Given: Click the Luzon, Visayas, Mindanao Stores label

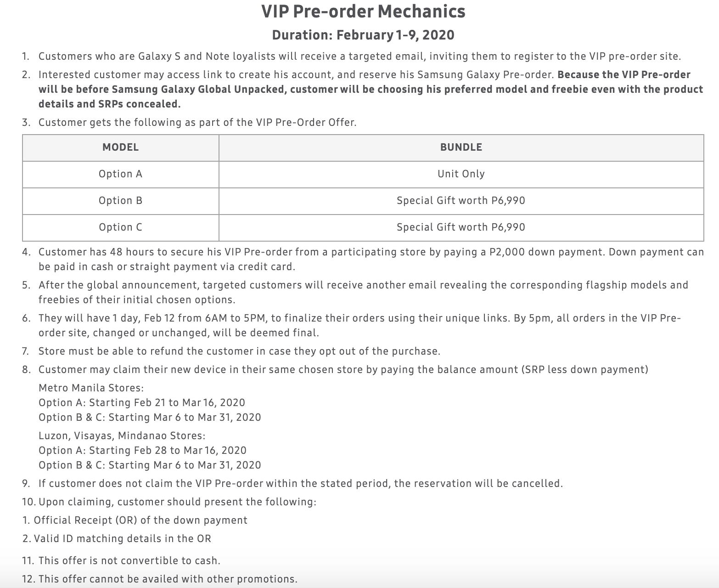Looking at the screenshot, I should point(122,435).
